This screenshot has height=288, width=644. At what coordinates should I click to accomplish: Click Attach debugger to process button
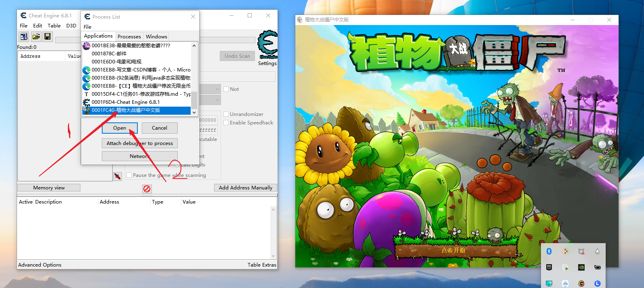click(x=140, y=143)
